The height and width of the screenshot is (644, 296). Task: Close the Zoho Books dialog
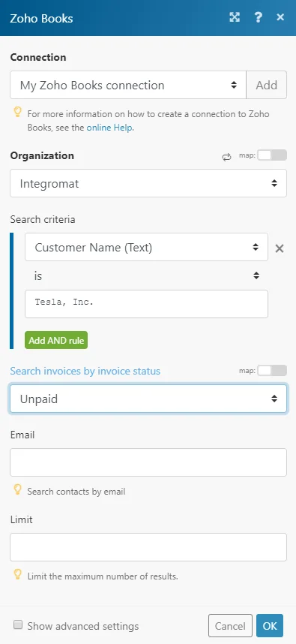(280, 17)
